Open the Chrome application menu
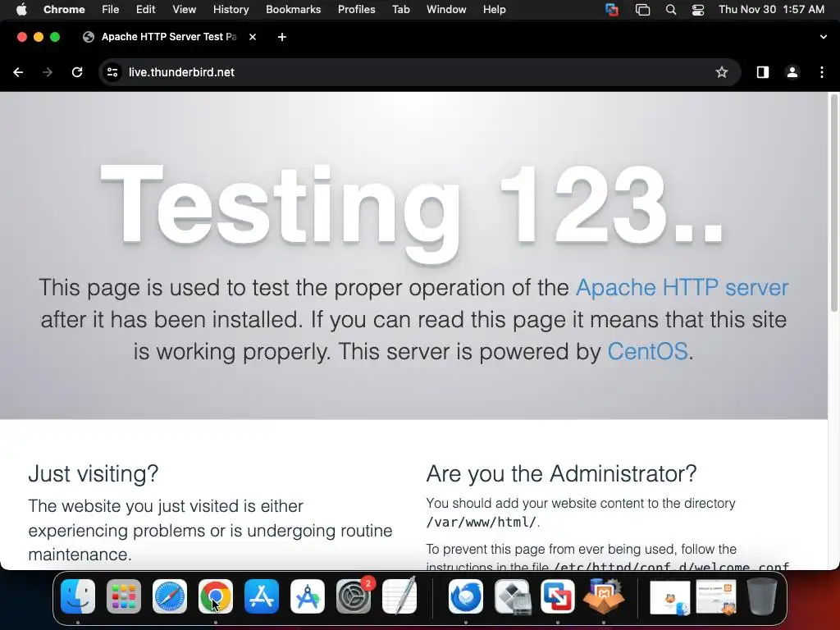Screen dimensions: 840x630 64,10
